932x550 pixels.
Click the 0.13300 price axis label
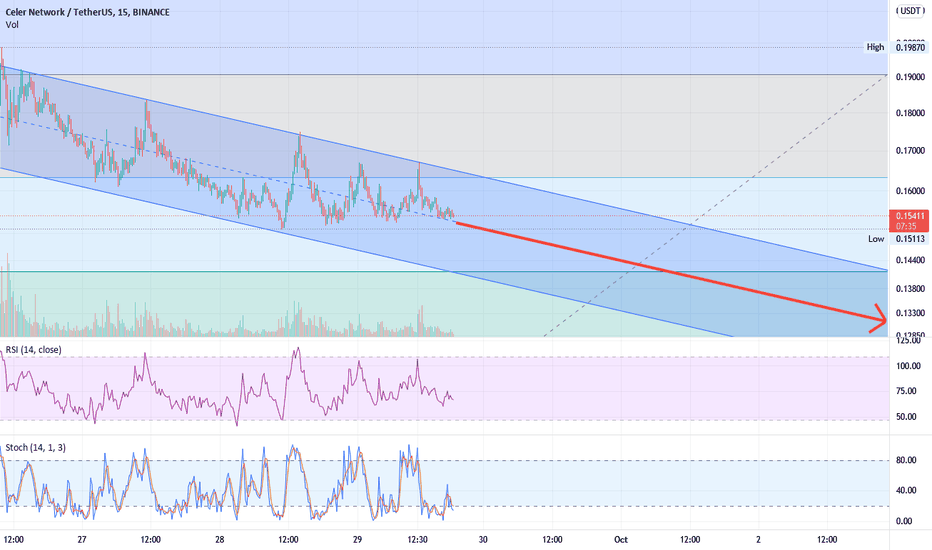pos(910,313)
